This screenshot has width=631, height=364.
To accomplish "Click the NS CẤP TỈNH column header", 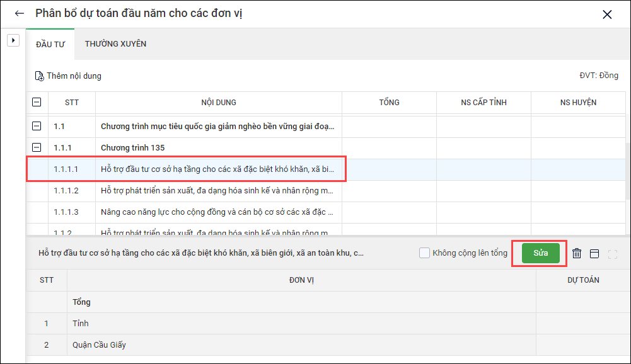I will (483, 102).
